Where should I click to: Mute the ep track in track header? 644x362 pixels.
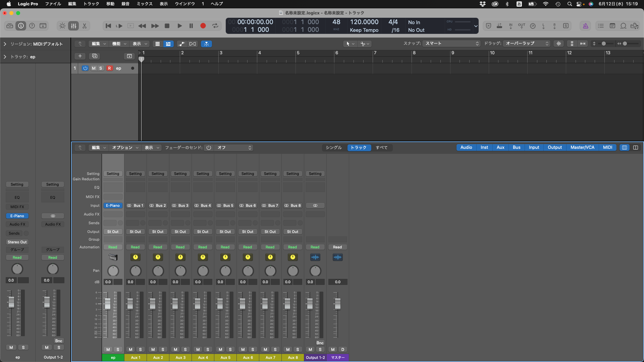94,68
